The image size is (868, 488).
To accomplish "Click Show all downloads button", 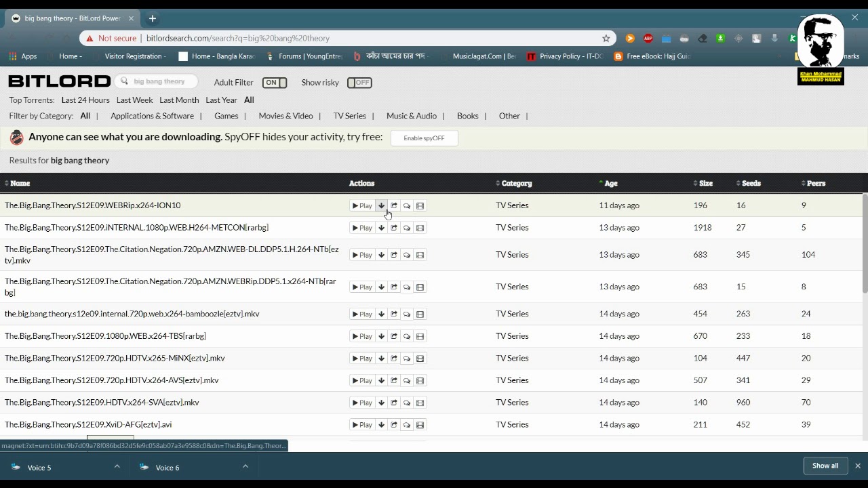I will pos(825,466).
